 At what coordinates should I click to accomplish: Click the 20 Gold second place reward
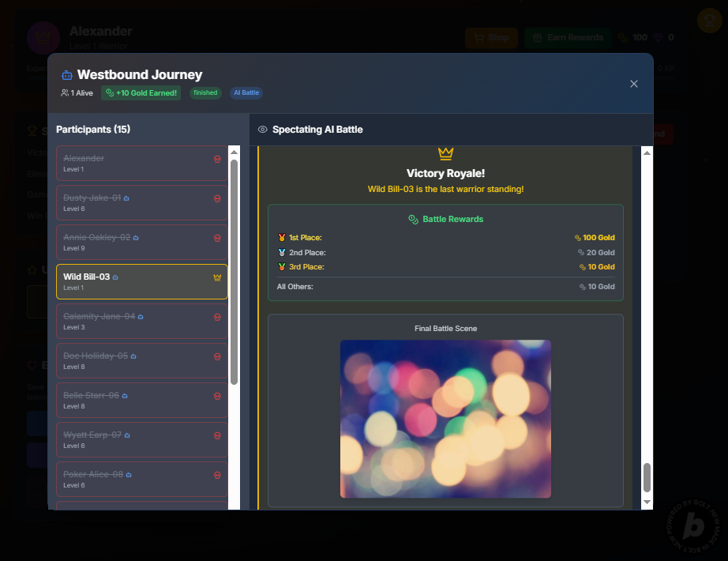tap(596, 252)
